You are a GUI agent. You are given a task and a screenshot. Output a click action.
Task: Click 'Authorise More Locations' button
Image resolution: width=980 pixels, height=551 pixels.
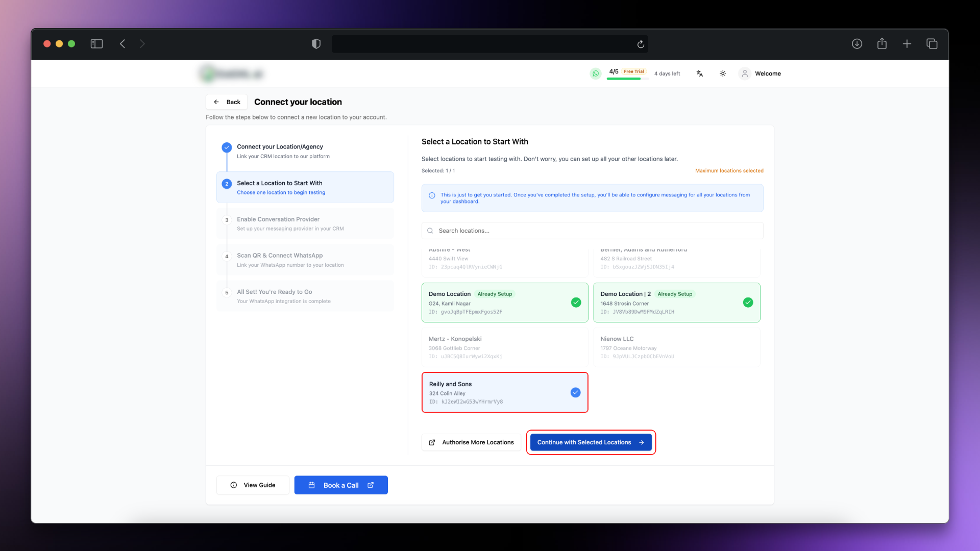(x=471, y=442)
